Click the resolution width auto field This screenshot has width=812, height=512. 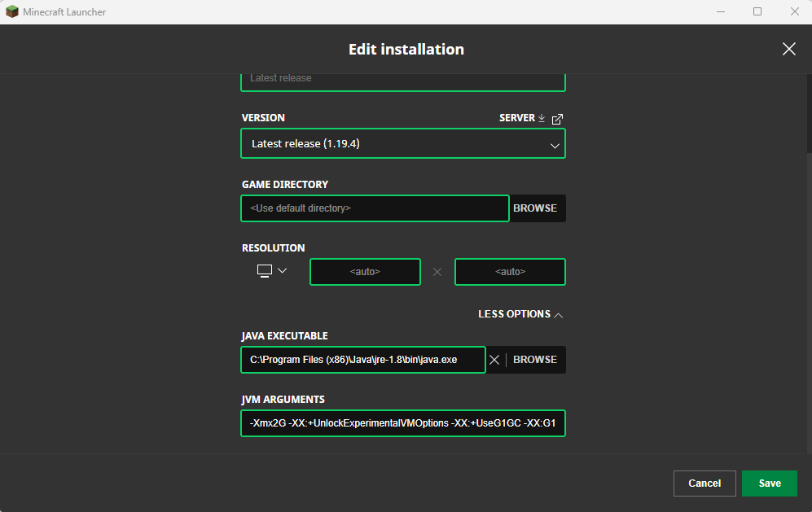(x=365, y=272)
